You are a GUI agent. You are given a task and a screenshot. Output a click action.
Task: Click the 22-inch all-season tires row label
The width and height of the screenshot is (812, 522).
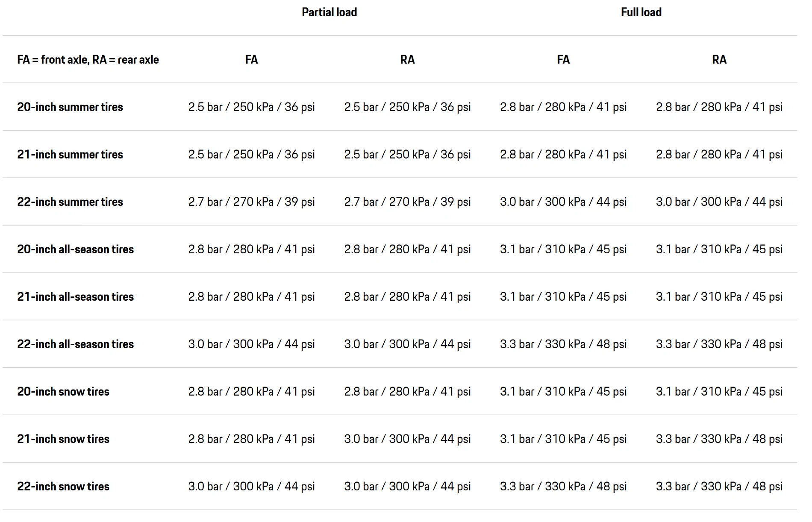click(x=76, y=344)
